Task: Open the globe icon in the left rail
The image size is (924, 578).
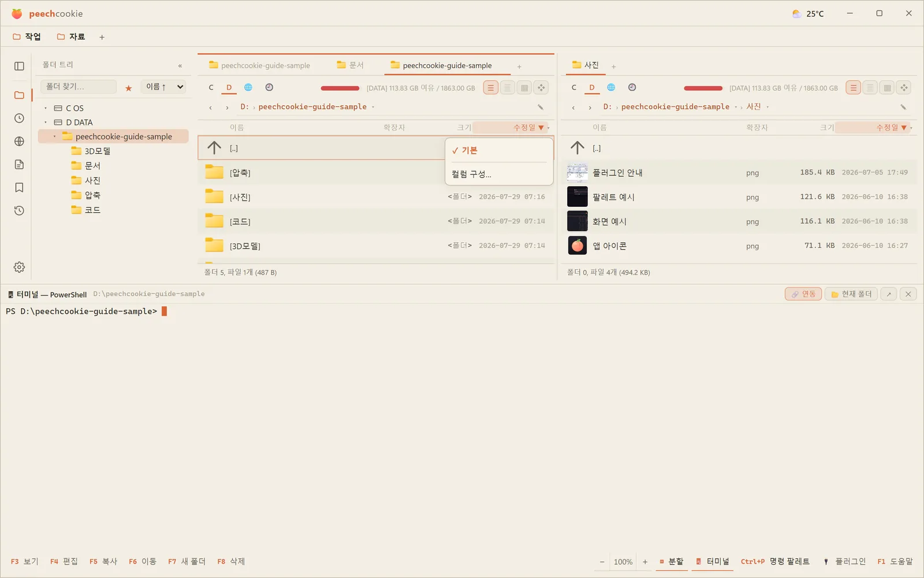Action: pyautogui.click(x=19, y=141)
